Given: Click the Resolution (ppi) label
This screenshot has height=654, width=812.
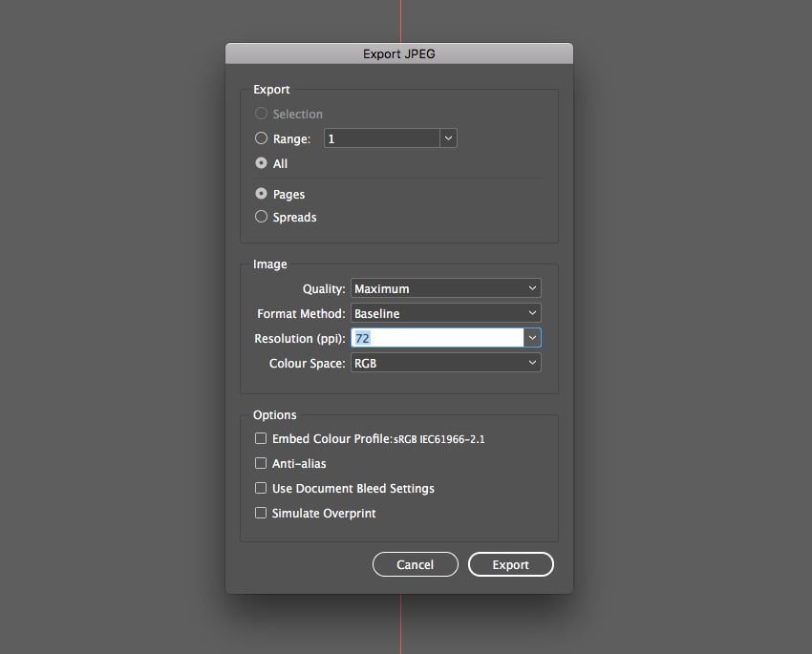Looking at the screenshot, I should (x=300, y=338).
